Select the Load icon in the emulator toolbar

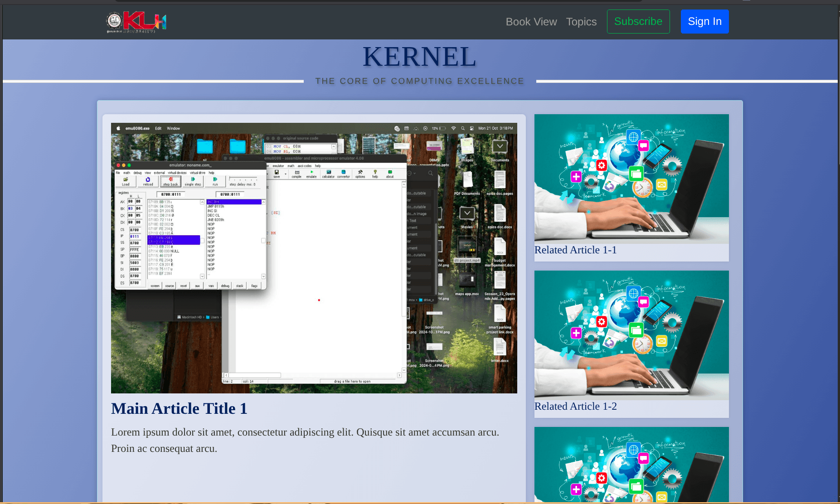[126, 179]
